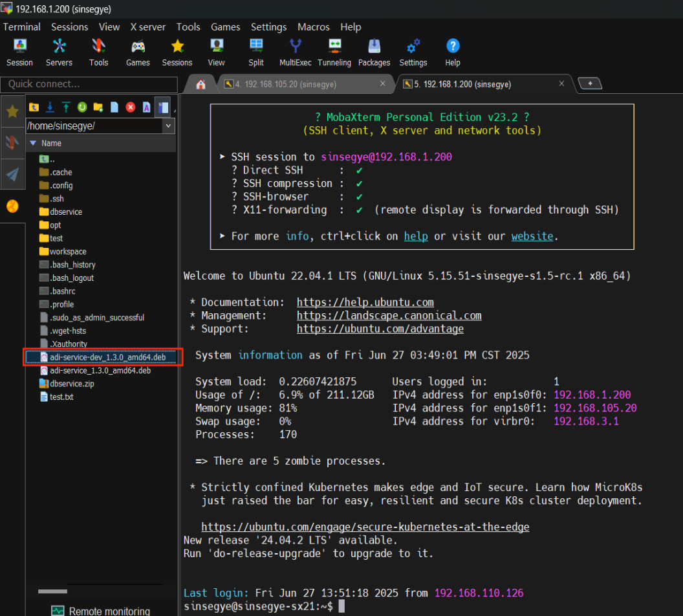
Task: Click the red delete file icon
Action: pyautogui.click(x=131, y=107)
